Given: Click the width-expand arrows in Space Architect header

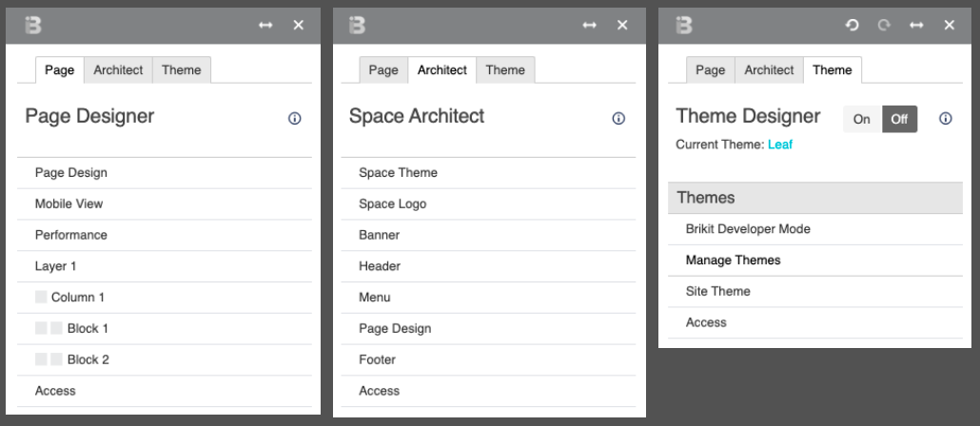Looking at the screenshot, I should click(x=589, y=25).
